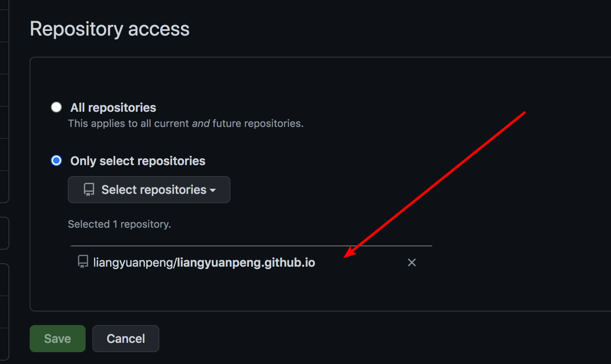
Task: Click the caret arrow on Select repositories
Action: (213, 190)
